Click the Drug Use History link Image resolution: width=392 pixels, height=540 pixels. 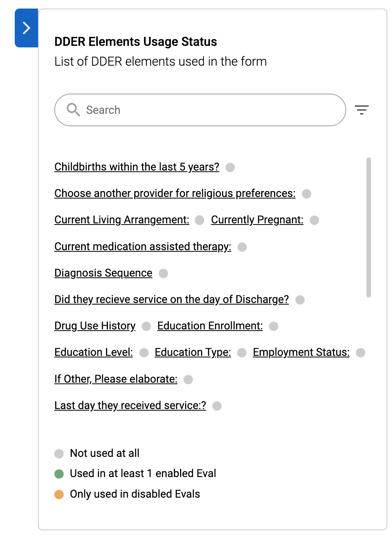[x=95, y=326]
